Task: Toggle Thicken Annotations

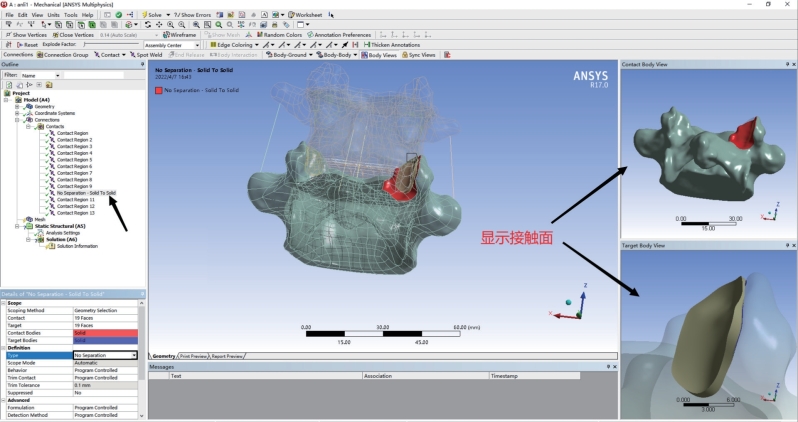Action: tap(391, 45)
